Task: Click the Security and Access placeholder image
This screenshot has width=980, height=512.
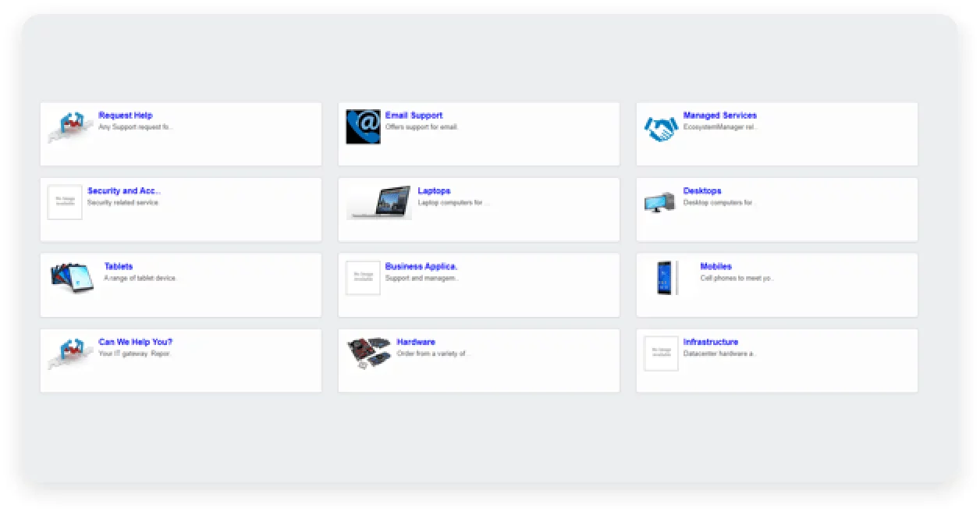Action: 65,202
